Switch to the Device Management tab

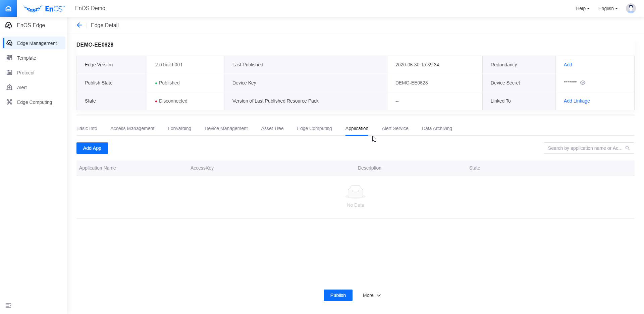tap(226, 128)
